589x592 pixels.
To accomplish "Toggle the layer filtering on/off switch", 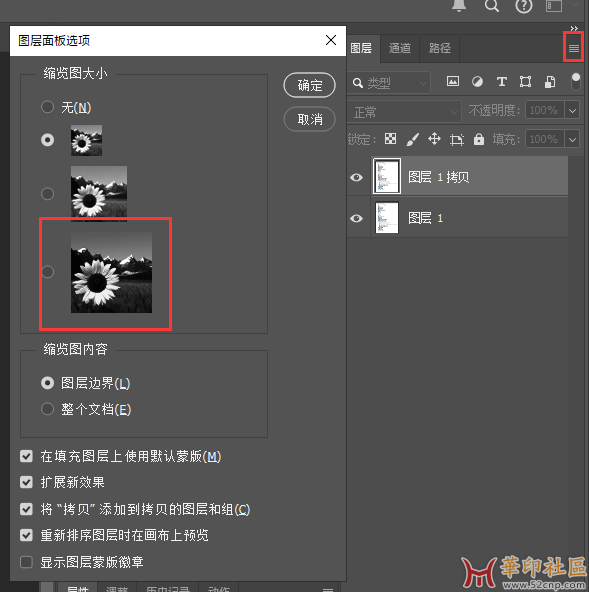I will [x=575, y=82].
